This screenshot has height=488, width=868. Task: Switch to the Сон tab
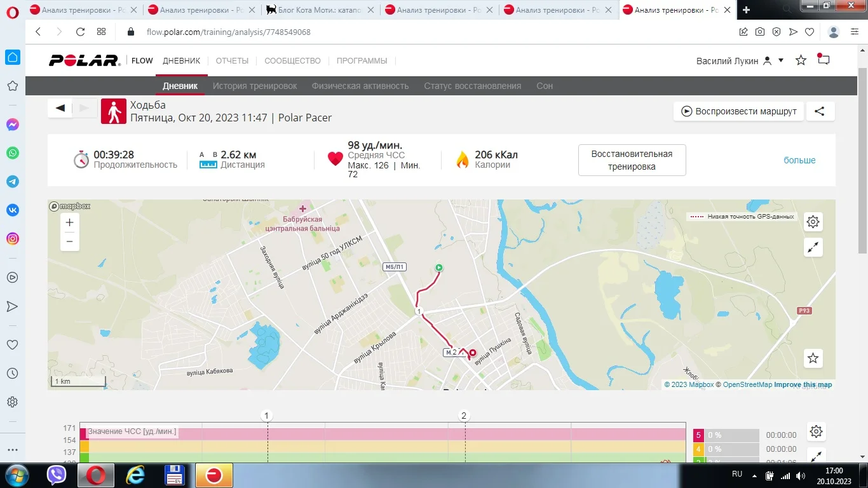coord(545,86)
